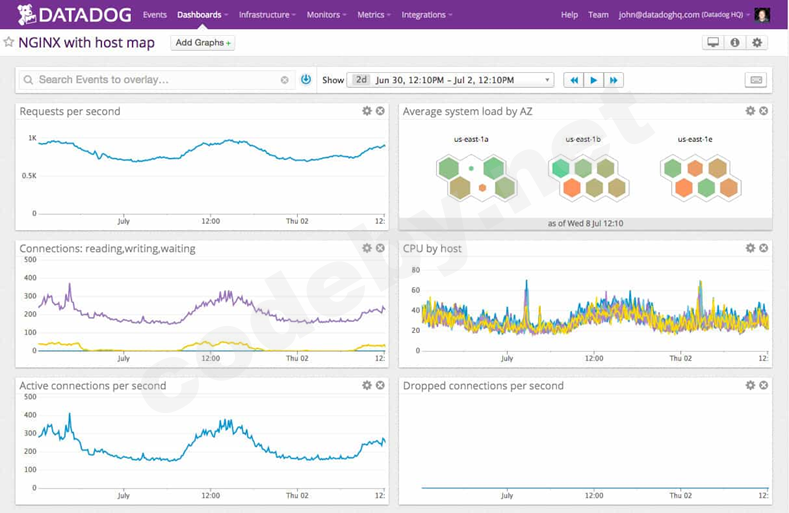Screen dimensions: 789x513
Task: Click the Team link
Action: coord(598,15)
